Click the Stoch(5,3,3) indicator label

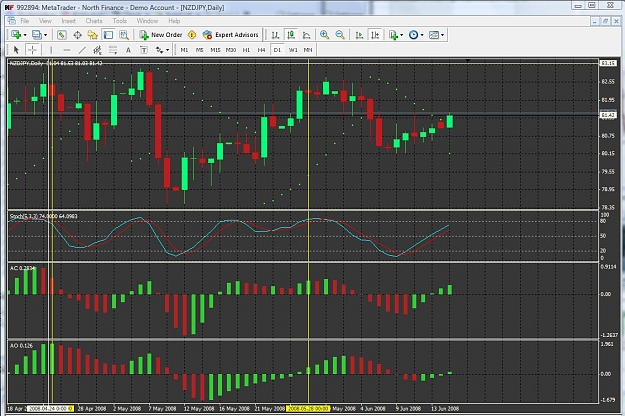point(43,216)
